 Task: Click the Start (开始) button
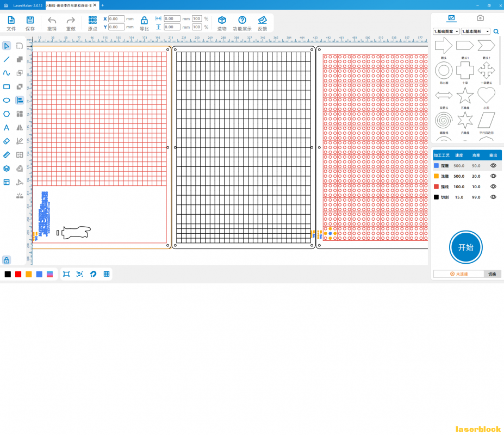[466, 247]
